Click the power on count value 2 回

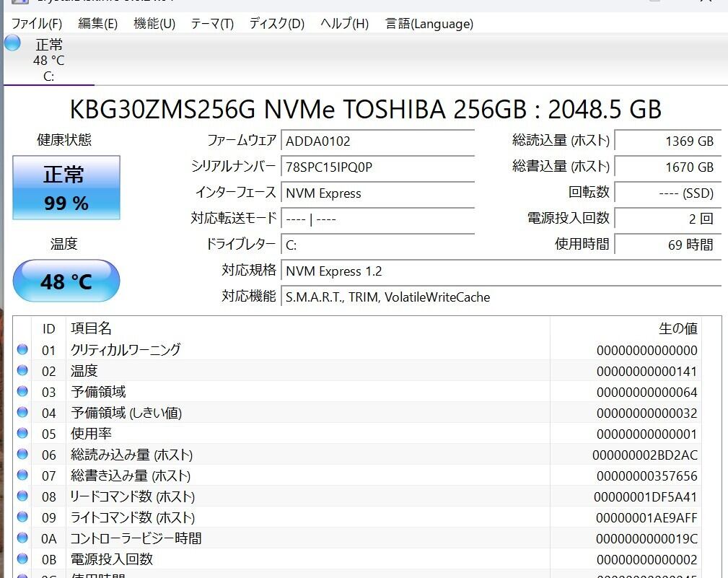(667, 219)
